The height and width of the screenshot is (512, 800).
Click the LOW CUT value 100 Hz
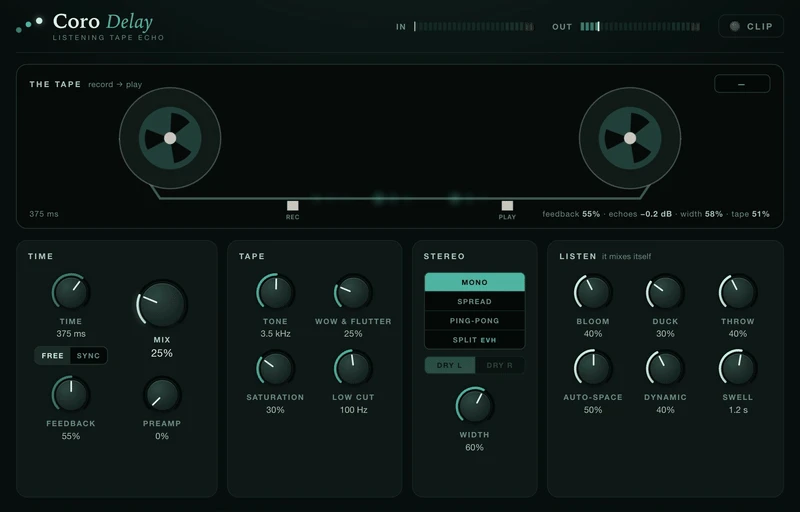[354, 409]
